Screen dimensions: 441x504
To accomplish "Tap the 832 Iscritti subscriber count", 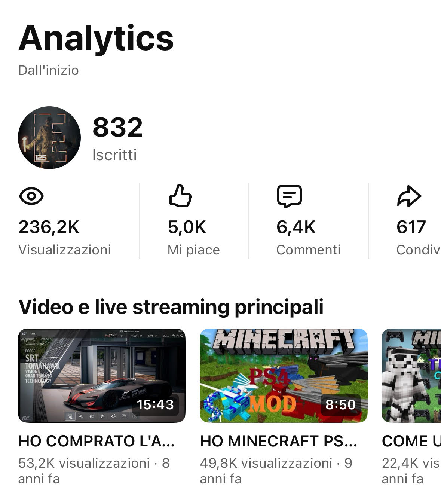I will [x=117, y=138].
